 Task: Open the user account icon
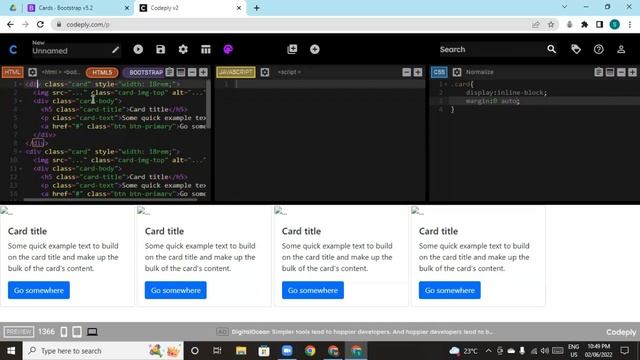[x=621, y=49]
